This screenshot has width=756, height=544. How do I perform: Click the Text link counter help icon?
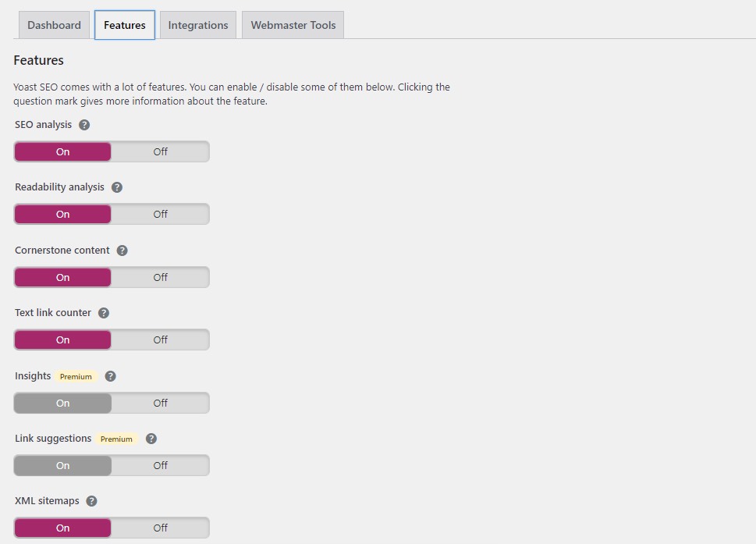(x=102, y=312)
